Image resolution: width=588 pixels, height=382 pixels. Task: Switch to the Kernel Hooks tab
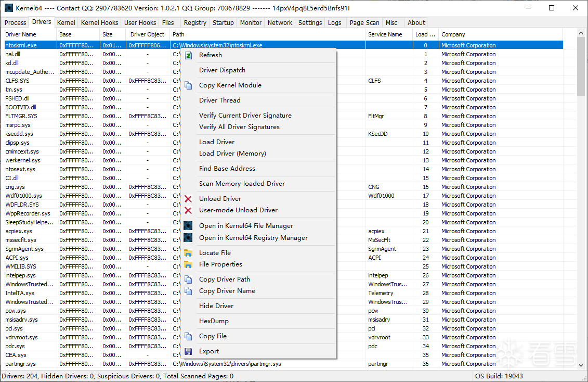(99, 23)
